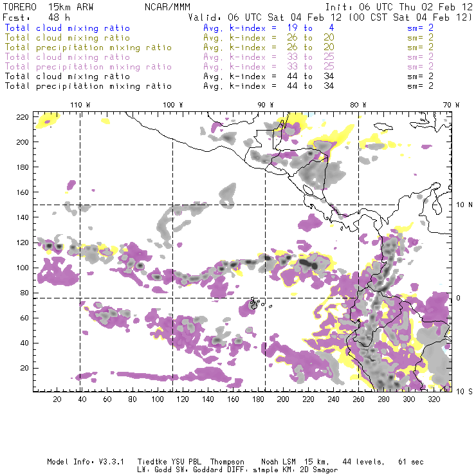Click "Avg. k-index = 33 to 25" on the purple cloud row
This screenshot has height=476, width=476.
coord(269,57)
